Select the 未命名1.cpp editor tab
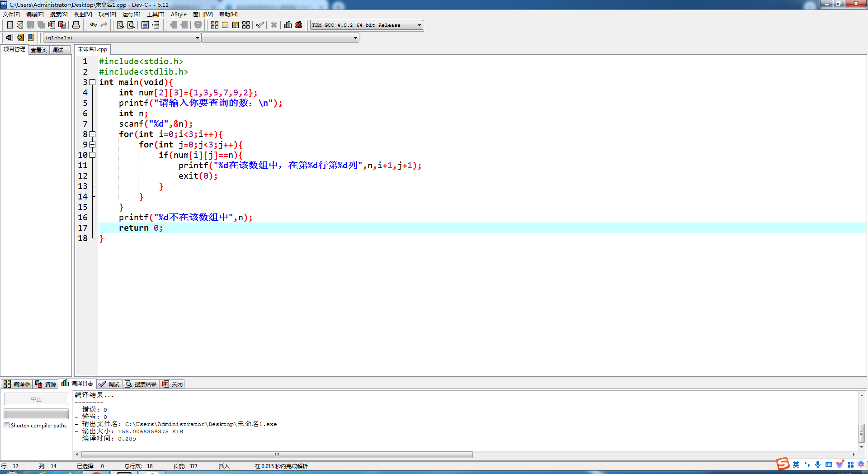Screen dimensions: 868x474 pos(92,49)
